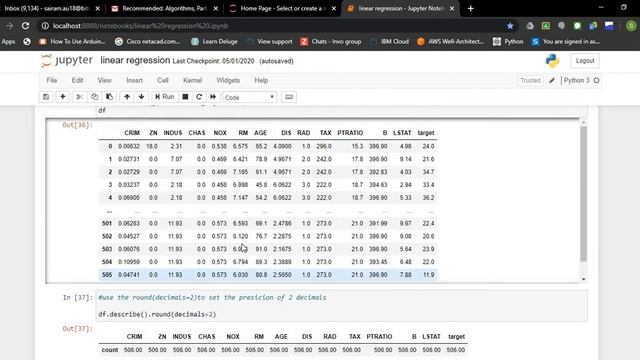This screenshot has height=360, width=640.
Task: Open Cisco netacad.com bookmark
Action: (x=148, y=42)
